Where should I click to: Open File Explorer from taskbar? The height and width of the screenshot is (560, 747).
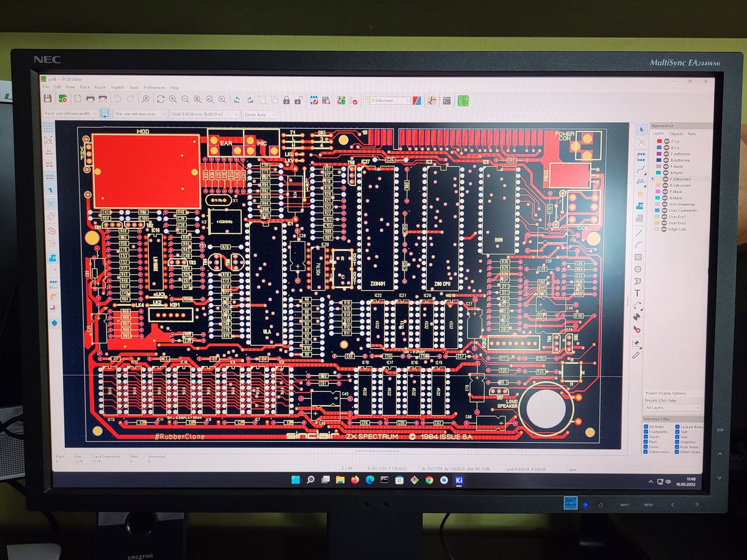point(340,480)
